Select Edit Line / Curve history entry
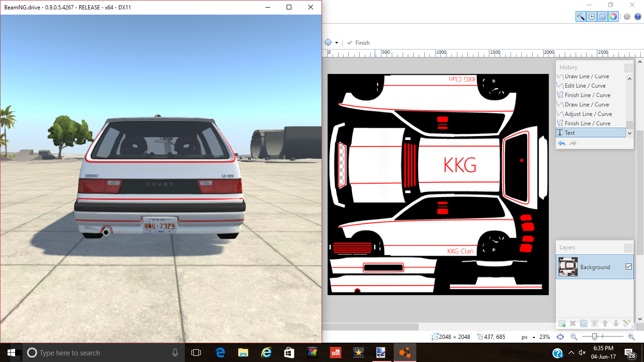The image size is (644, 362). click(591, 86)
